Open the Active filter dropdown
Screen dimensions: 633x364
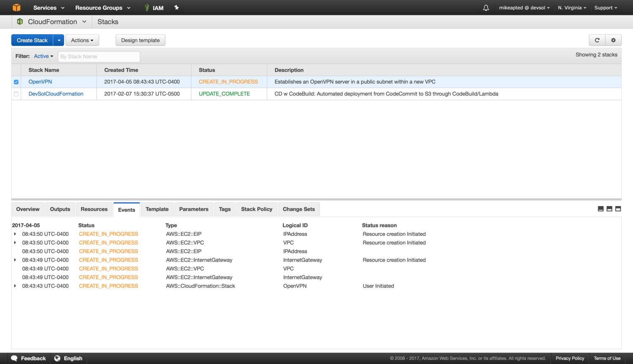(43, 56)
